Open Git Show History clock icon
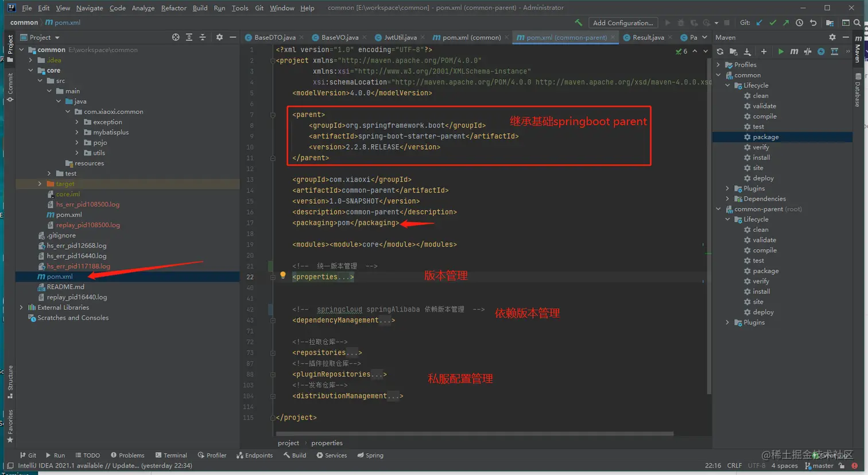Image resolution: width=868 pixels, height=475 pixels. coord(799,23)
